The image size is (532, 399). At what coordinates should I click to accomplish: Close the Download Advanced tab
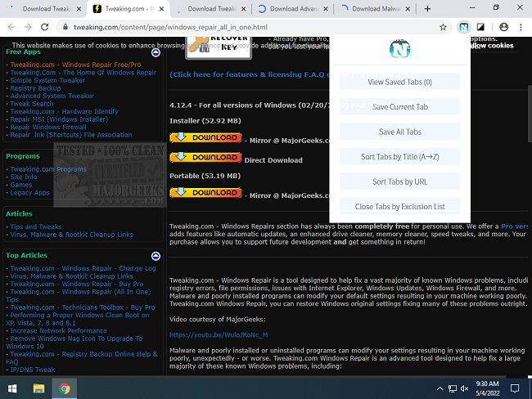[326, 9]
